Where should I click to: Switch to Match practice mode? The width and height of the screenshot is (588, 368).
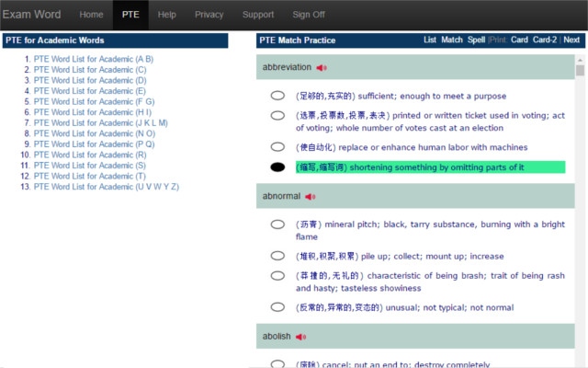[x=452, y=40]
